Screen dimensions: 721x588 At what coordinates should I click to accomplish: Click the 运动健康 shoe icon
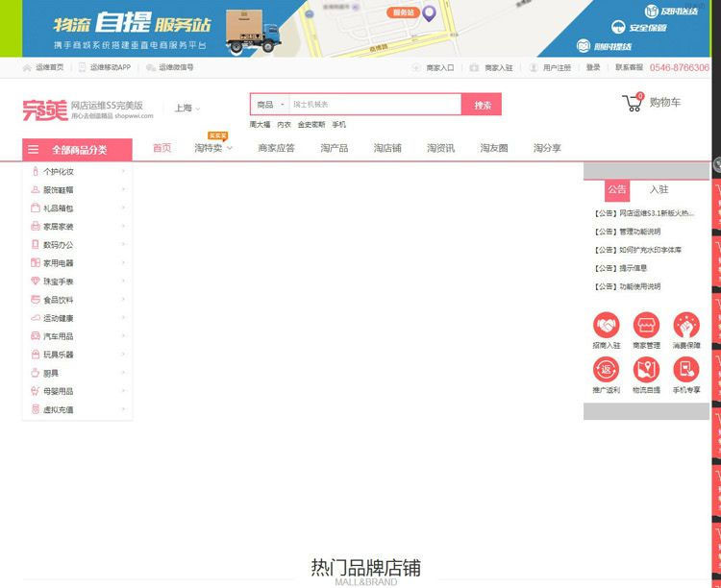click(x=36, y=318)
